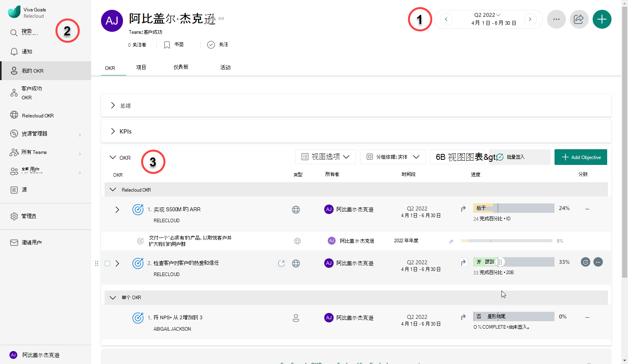The image size is (628, 364).
Task: Click Add Objective button
Action: pyautogui.click(x=581, y=157)
